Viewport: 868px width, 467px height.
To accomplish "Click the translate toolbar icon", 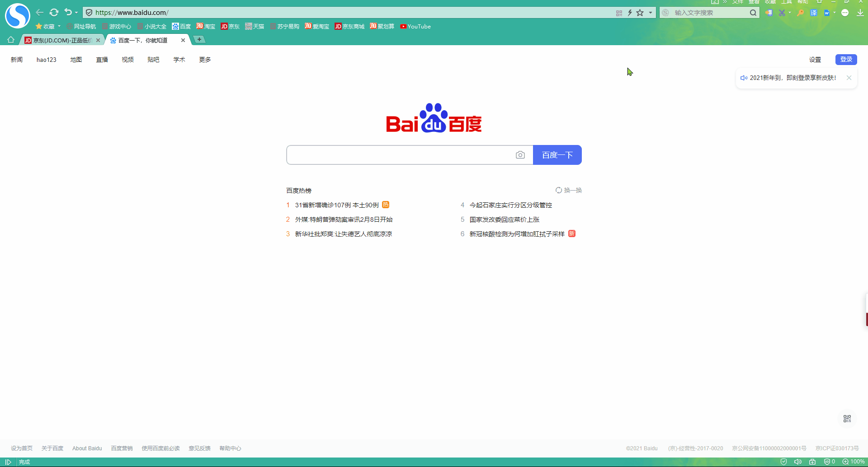I will 813,13.
